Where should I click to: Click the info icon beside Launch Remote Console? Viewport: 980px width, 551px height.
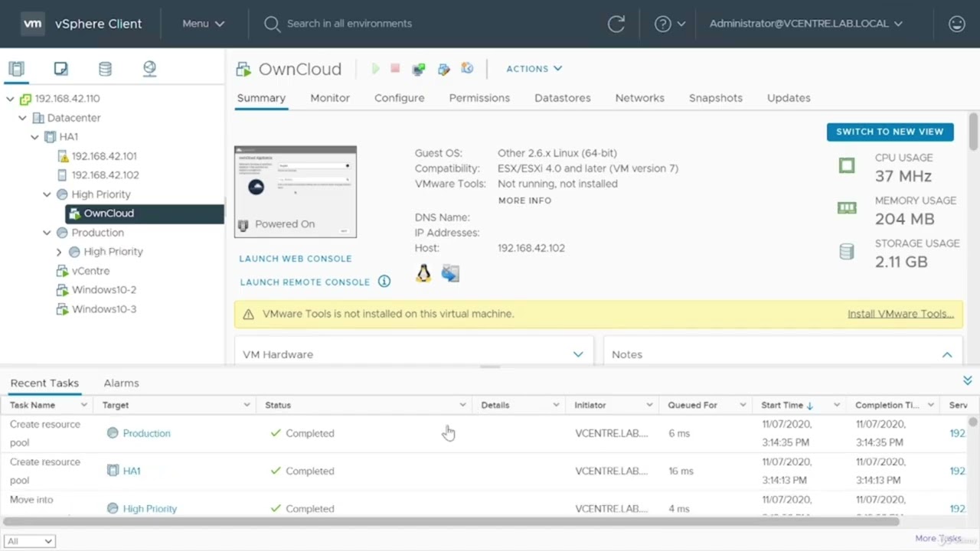[x=384, y=282]
